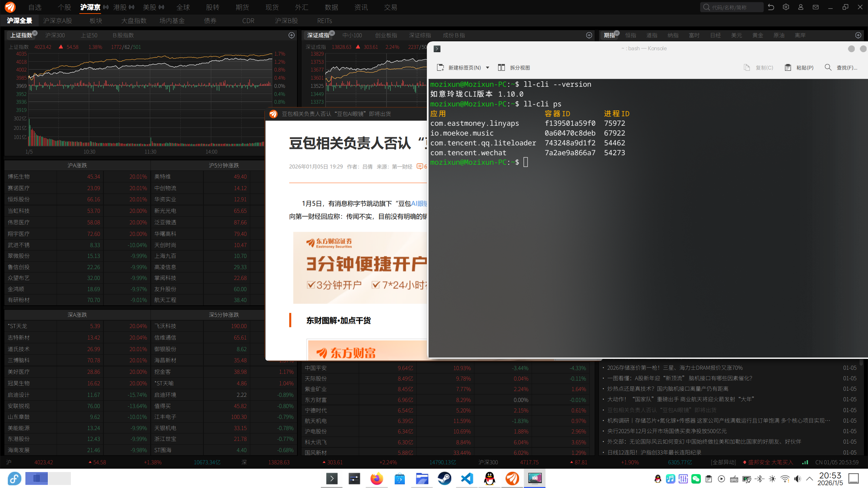Close the 期指 tab with its x
The height and width of the screenshot is (488, 868).
617,33
